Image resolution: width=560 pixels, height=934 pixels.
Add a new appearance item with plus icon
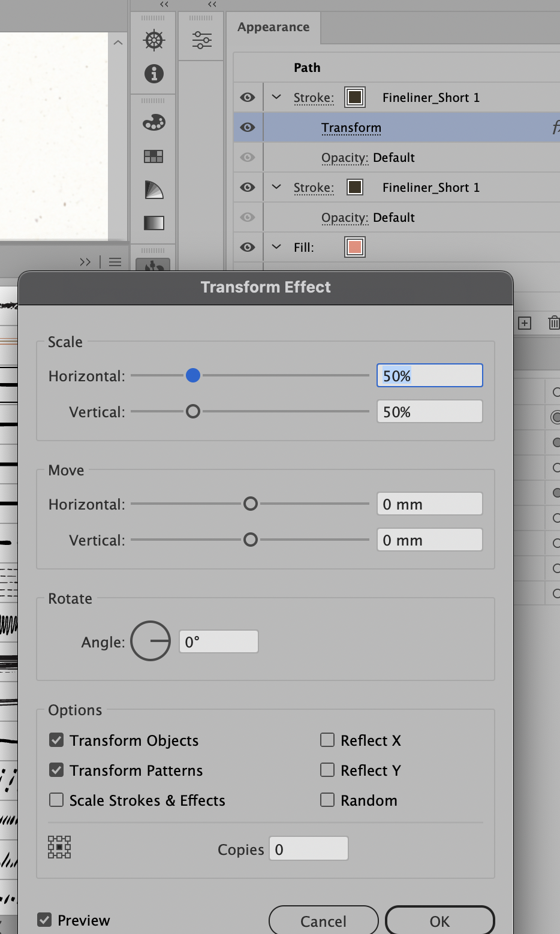click(x=524, y=323)
